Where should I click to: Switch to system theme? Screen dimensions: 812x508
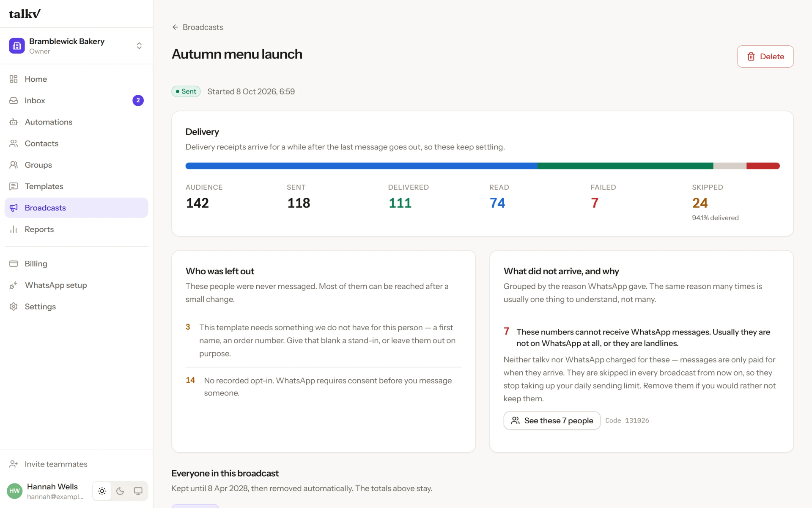point(138,491)
